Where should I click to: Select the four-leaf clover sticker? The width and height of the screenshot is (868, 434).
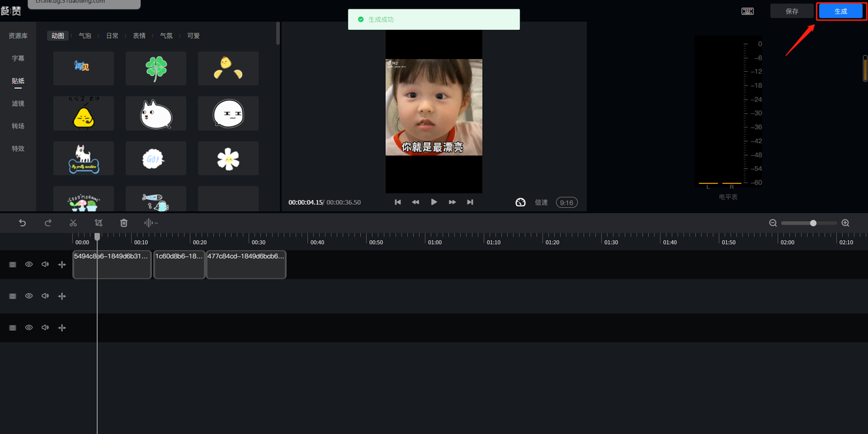pos(156,68)
